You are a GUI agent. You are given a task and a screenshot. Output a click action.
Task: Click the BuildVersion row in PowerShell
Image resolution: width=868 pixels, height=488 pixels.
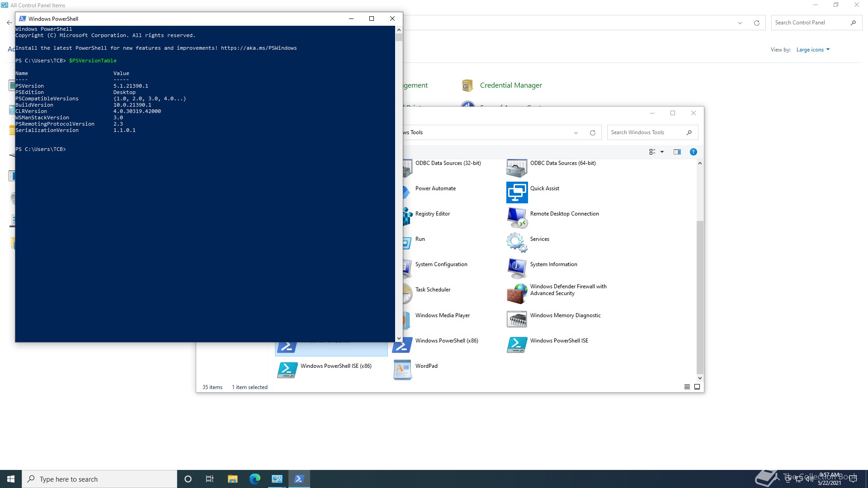tap(84, 105)
